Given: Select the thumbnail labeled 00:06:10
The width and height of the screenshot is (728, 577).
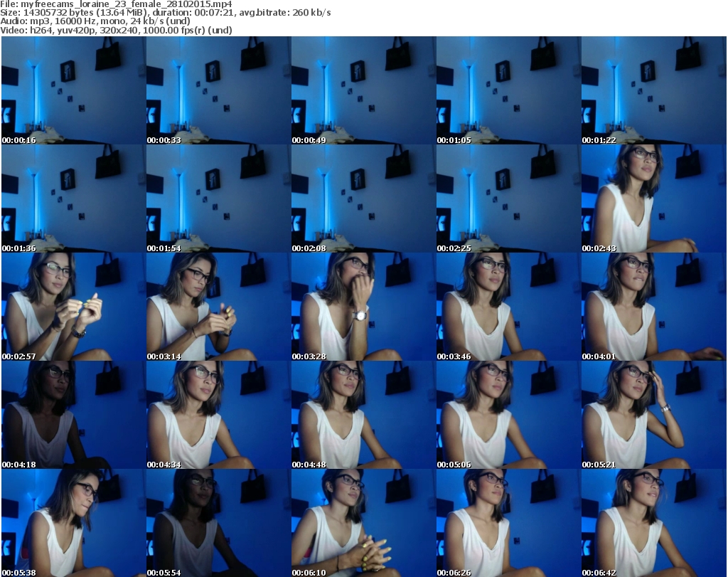Looking at the screenshot, I should (364, 523).
